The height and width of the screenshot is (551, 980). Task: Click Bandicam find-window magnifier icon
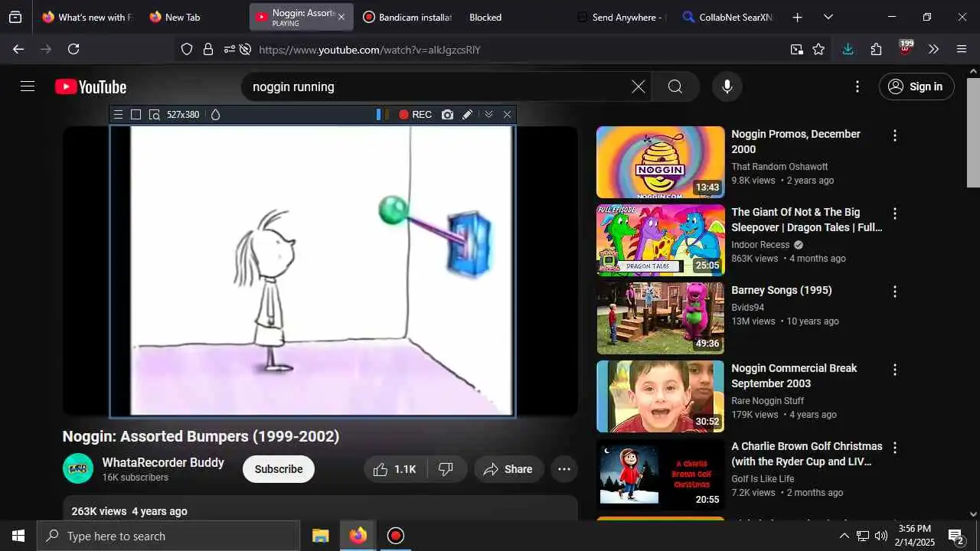(x=154, y=115)
